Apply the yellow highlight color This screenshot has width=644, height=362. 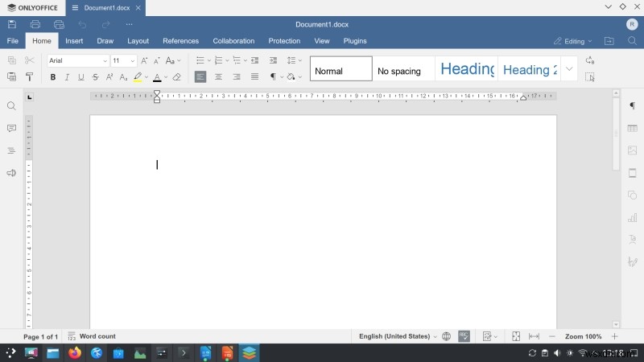[138, 77]
